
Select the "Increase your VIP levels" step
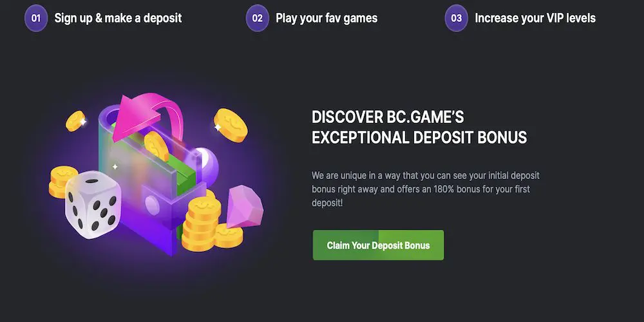coord(535,18)
